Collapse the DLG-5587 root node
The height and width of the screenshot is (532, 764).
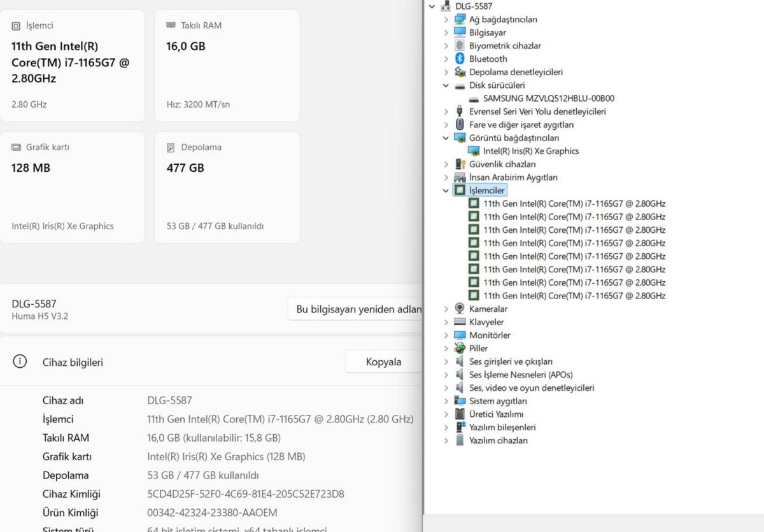(432, 6)
